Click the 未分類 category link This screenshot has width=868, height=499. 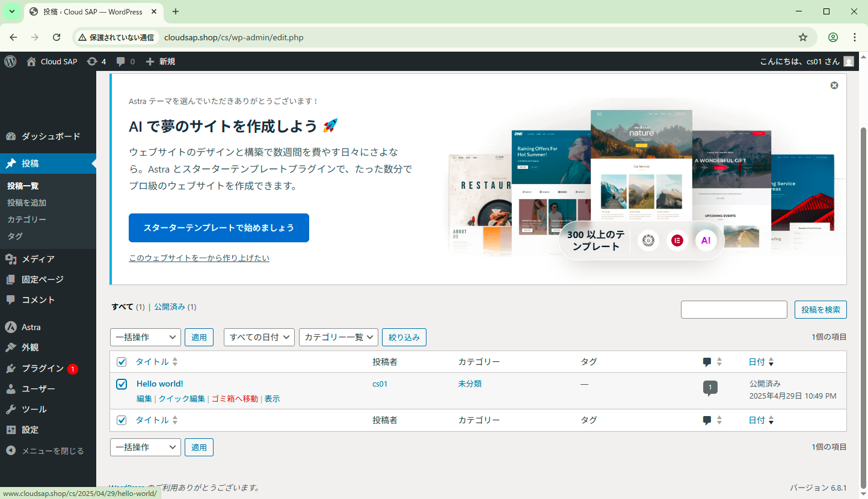[470, 384]
